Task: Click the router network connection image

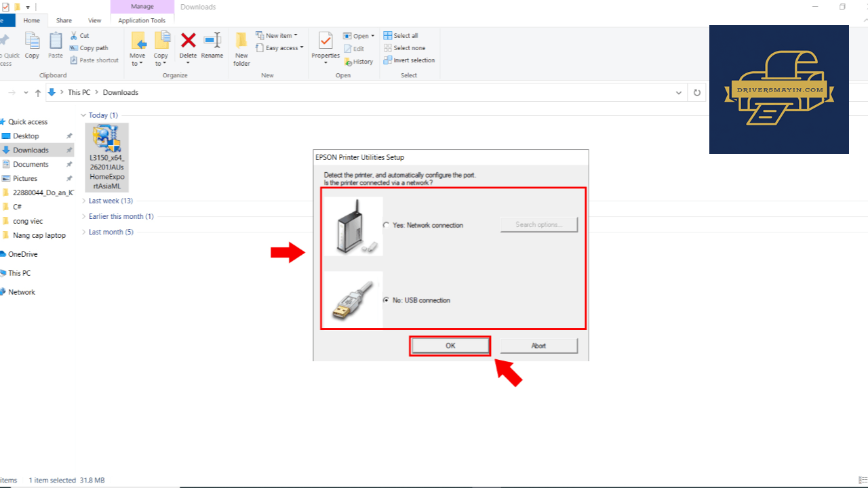Action: point(353,226)
